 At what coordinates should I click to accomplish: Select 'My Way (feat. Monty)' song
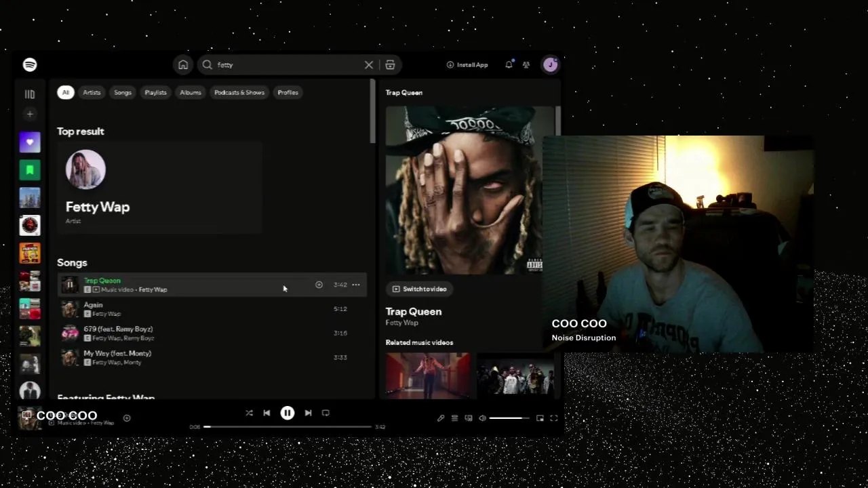pyautogui.click(x=117, y=353)
